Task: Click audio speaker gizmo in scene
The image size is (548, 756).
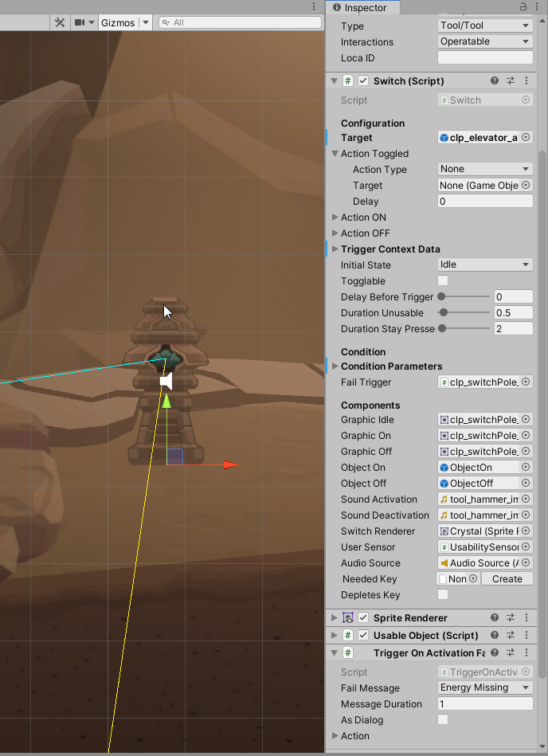Action: 166,382
